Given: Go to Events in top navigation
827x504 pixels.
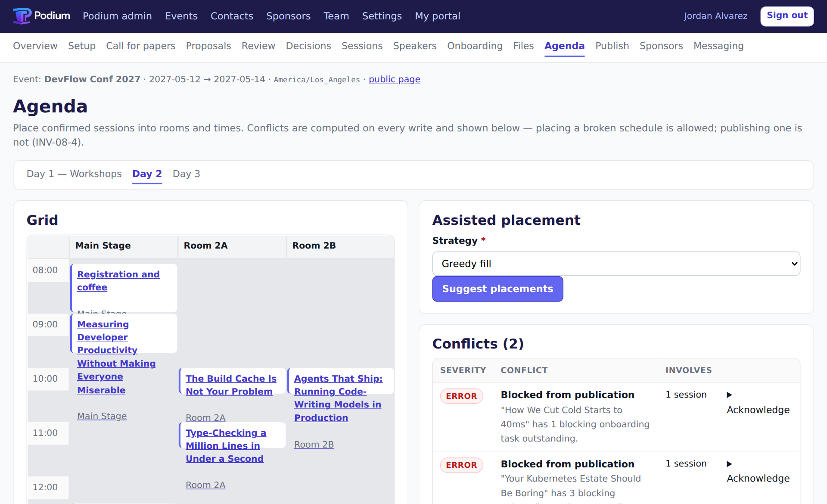Looking at the screenshot, I should (x=181, y=16).
